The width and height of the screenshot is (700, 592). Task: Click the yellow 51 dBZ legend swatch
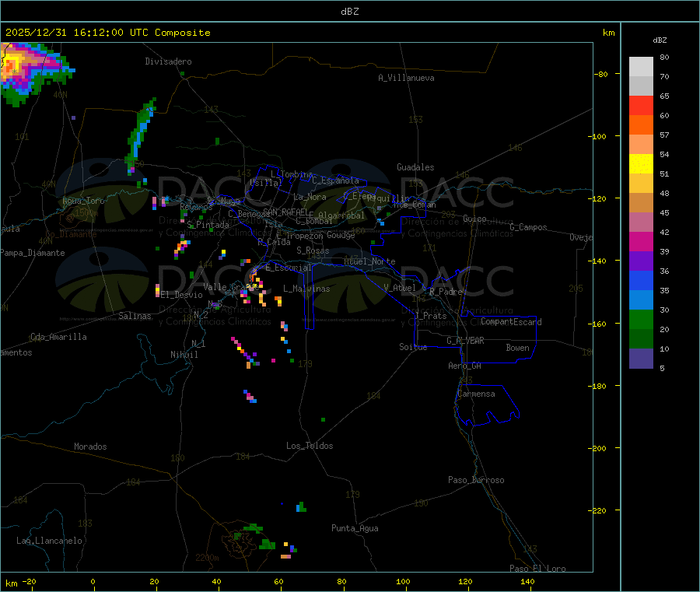click(x=641, y=164)
